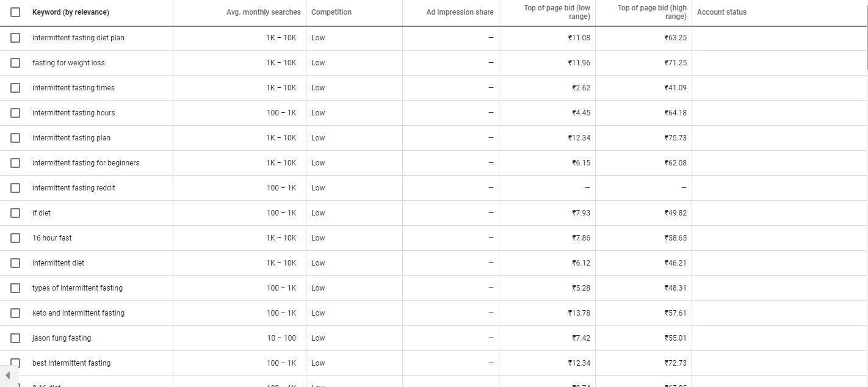Open the "intermittent fasting for beginners" keyword
The height and width of the screenshot is (387, 868).
[x=86, y=163]
